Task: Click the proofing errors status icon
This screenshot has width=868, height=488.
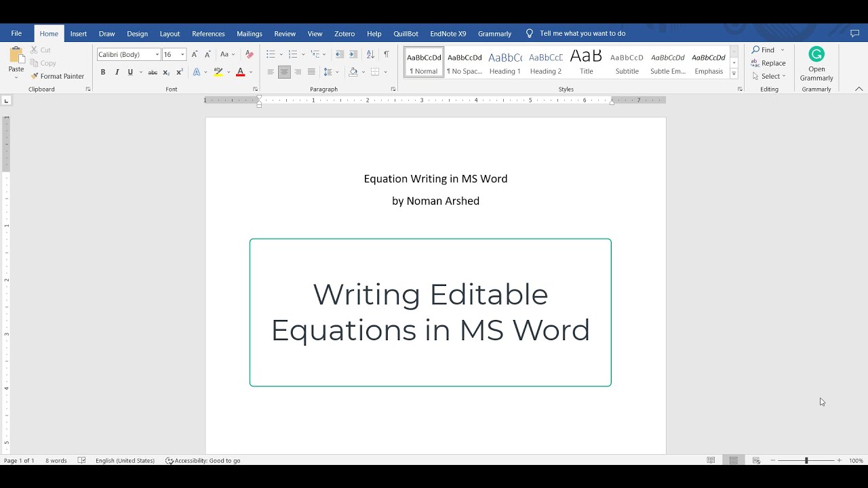Action: [x=82, y=460]
